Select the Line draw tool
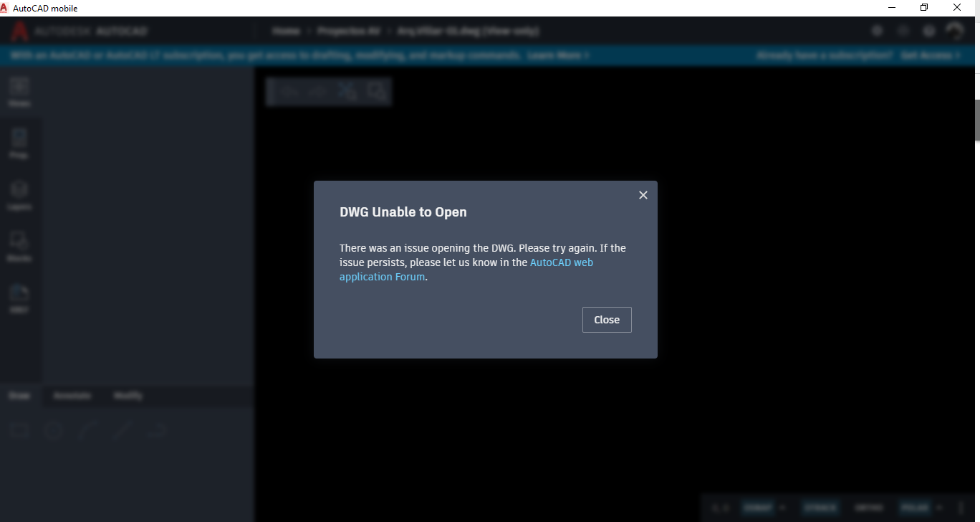Image resolution: width=980 pixels, height=522 pixels. point(123,430)
